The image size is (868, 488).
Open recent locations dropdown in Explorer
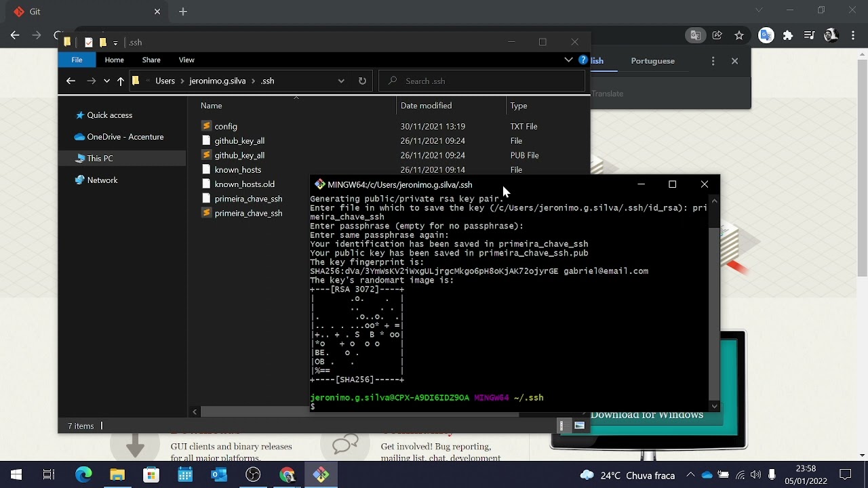point(106,81)
